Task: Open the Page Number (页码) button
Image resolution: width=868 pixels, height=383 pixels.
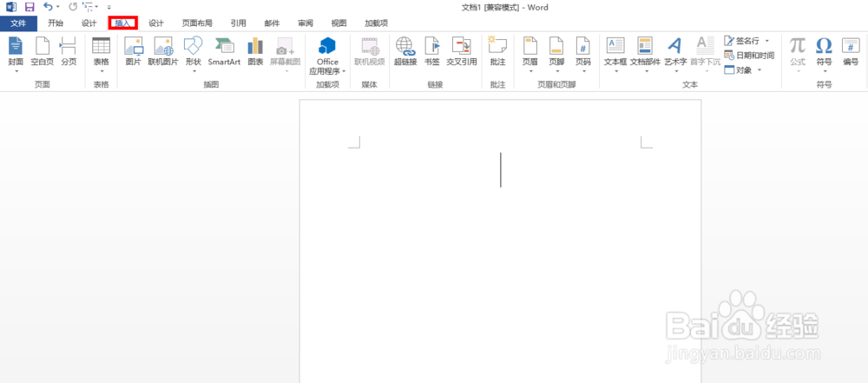Action: 583,55
